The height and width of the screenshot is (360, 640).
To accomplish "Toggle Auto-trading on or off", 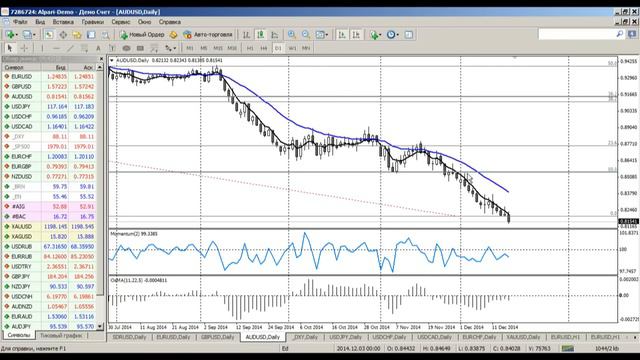I will (x=208, y=35).
